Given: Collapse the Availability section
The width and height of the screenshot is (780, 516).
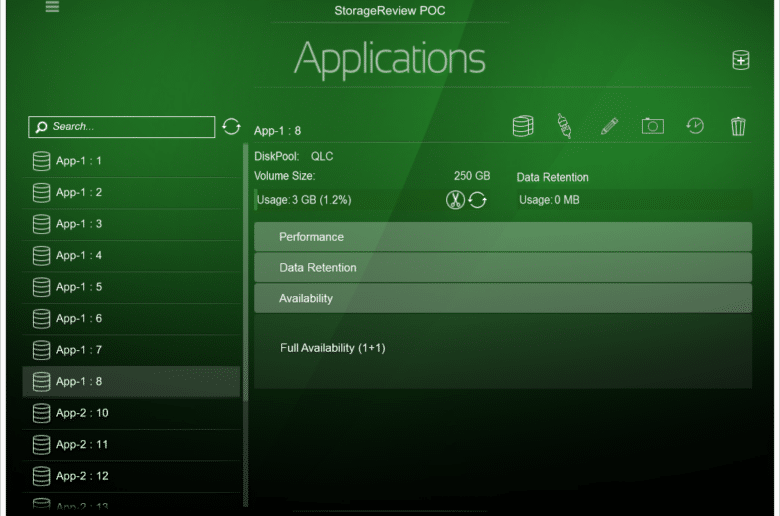Looking at the screenshot, I should tap(503, 299).
